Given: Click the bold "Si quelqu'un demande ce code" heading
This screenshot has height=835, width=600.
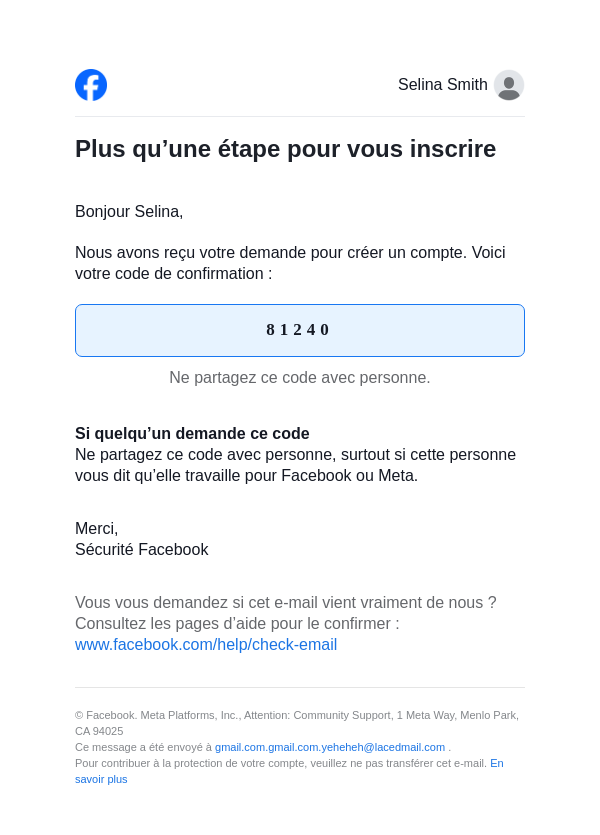Looking at the screenshot, I should 192,434.
